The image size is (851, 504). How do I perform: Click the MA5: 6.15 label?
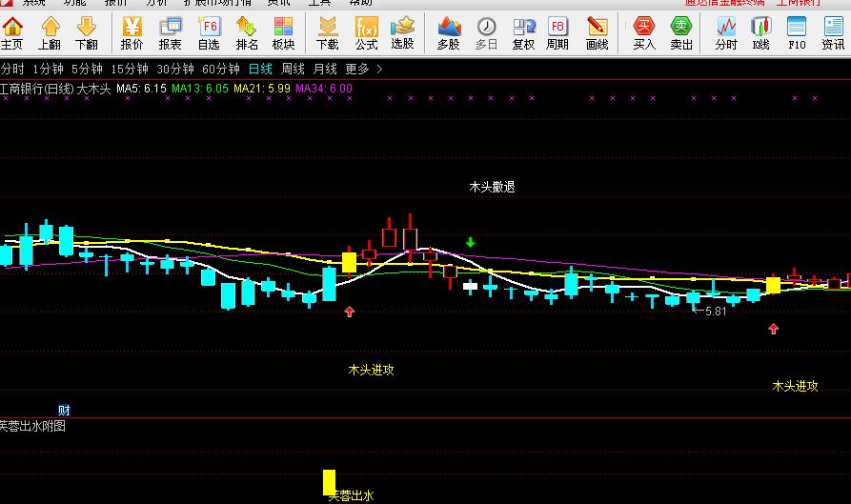141,89
